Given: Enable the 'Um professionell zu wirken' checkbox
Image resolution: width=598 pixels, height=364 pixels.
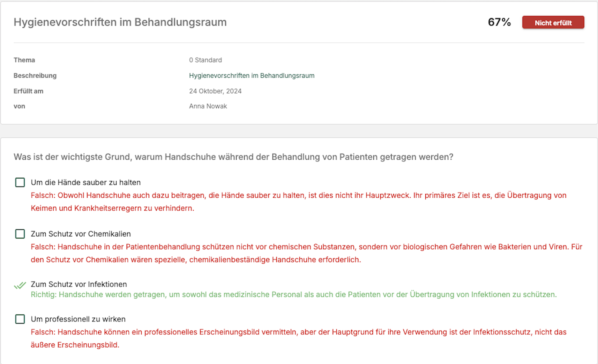Looking at the screenshot, I should point(20,319).
